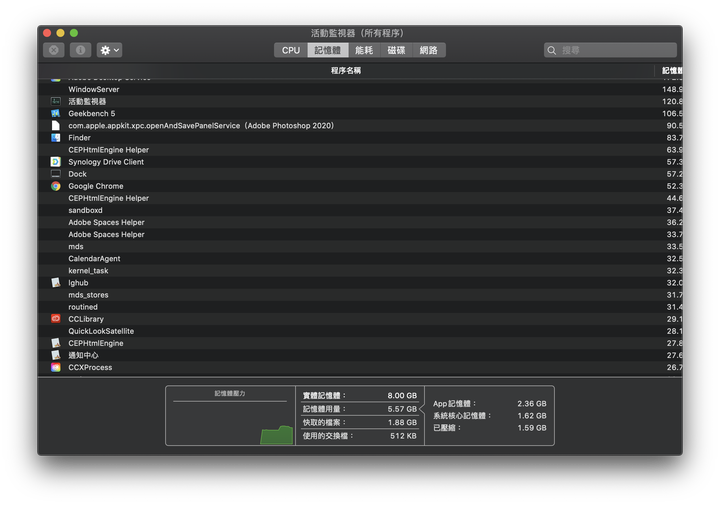Select the 通知中心 process name

[x=84, y=355]
